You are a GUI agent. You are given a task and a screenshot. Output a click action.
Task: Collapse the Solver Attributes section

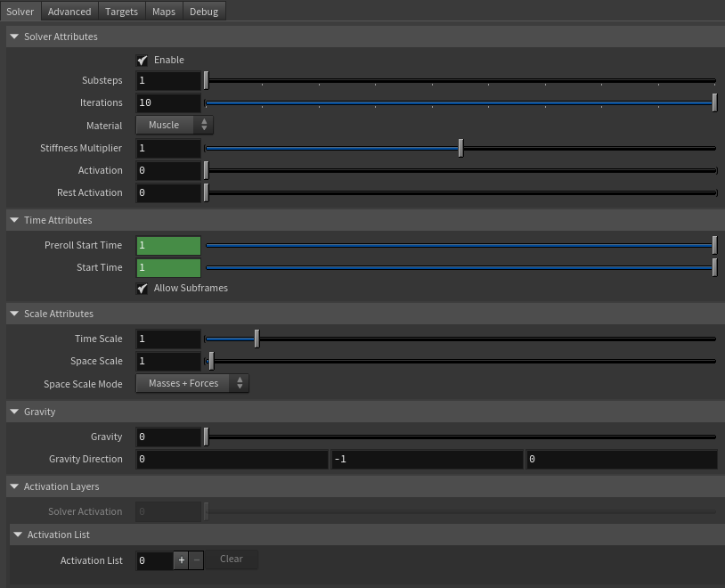(x=14, y=37)
